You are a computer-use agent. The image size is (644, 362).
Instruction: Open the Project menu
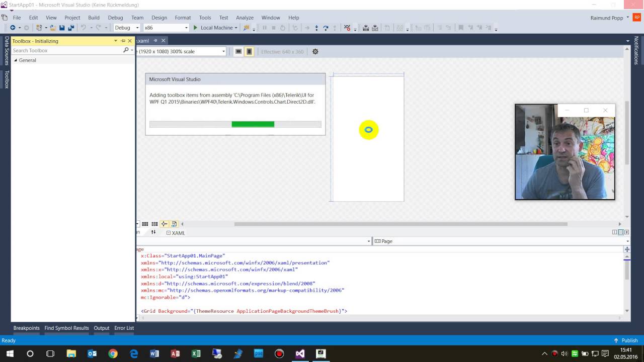coord(72,18)
